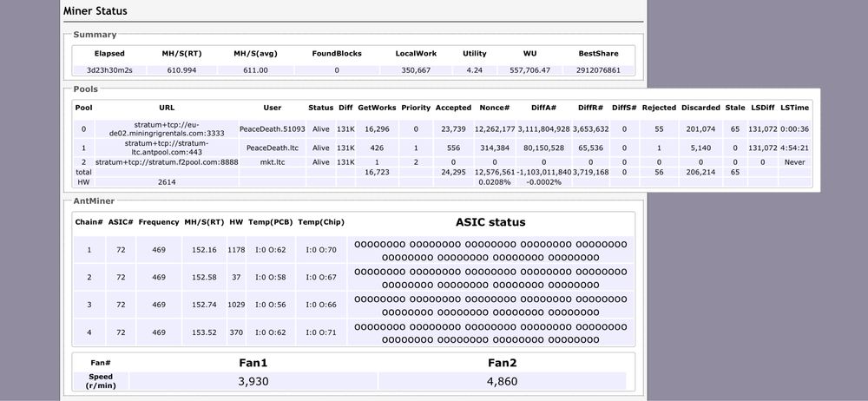This screenshot has height=401, width=868.
Task: Click the total GetWorks value 16,723
Action: [377, 173]
